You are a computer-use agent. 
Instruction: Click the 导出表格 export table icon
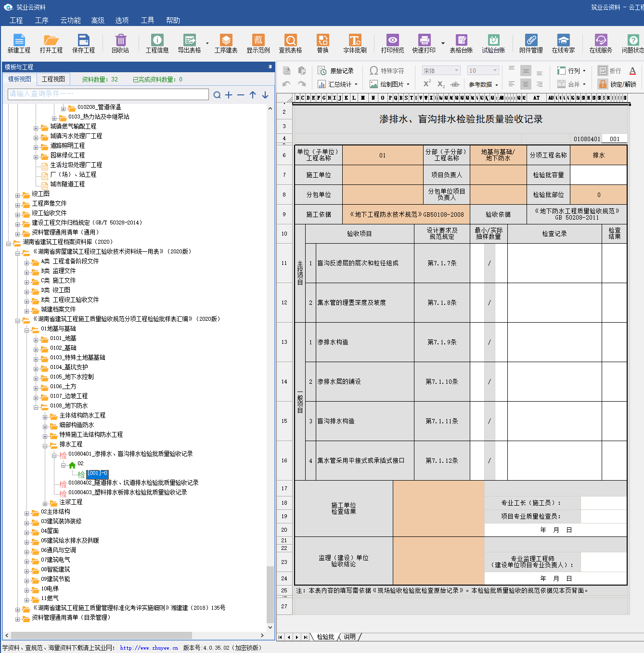pos(189,43)
